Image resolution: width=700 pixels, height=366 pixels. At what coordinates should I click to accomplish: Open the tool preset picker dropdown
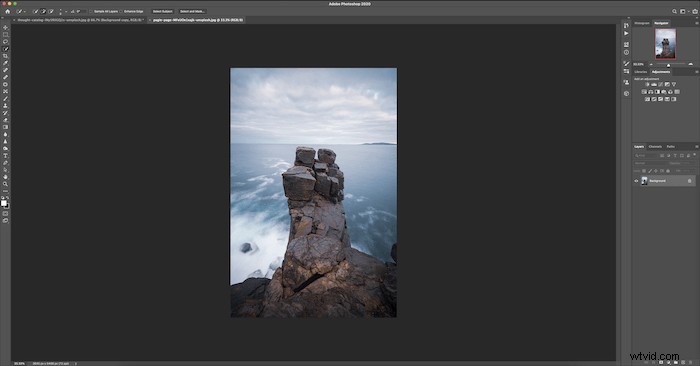point(21,11)
